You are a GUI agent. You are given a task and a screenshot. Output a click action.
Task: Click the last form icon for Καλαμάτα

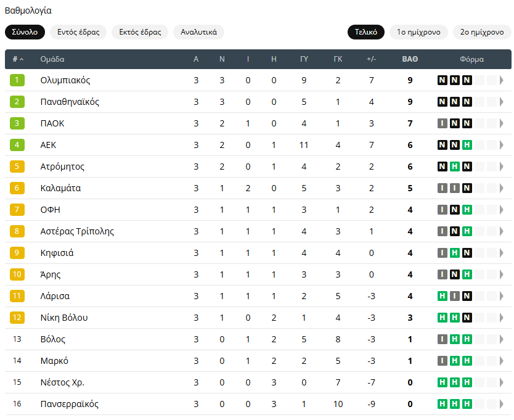click(467, 188)
